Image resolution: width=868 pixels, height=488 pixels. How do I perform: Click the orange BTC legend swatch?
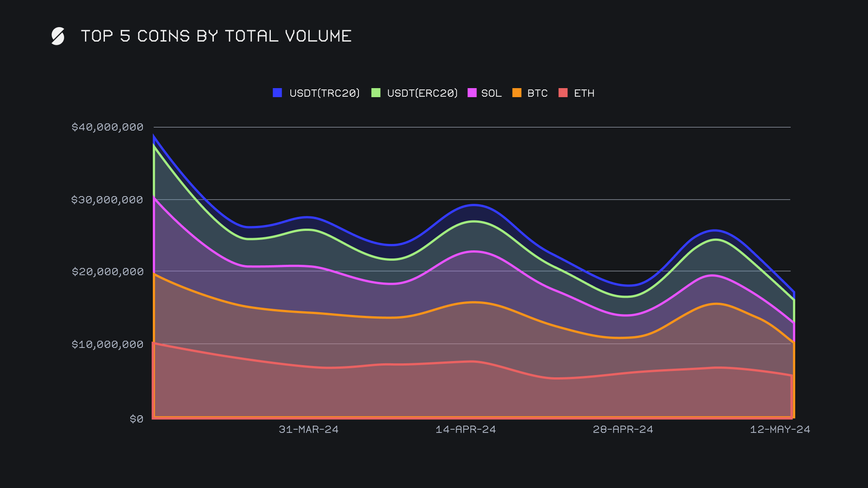point(517,93)
